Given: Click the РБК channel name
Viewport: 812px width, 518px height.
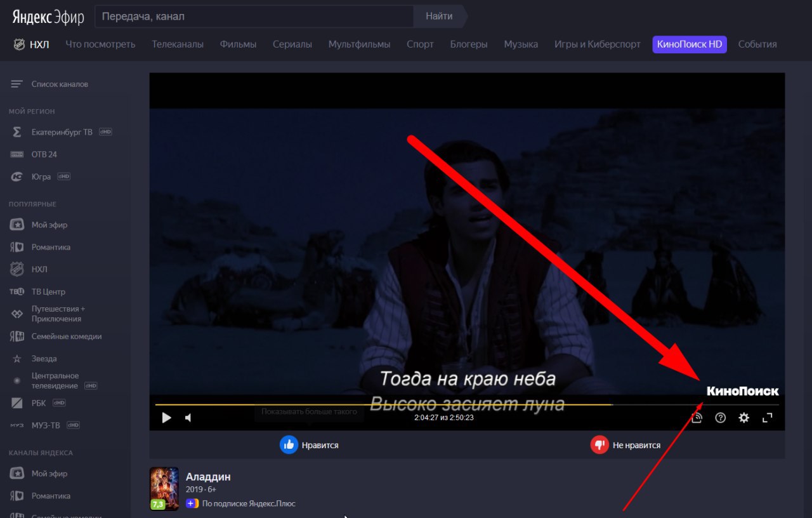Looking at the screenshot, I should coord(39,403).
